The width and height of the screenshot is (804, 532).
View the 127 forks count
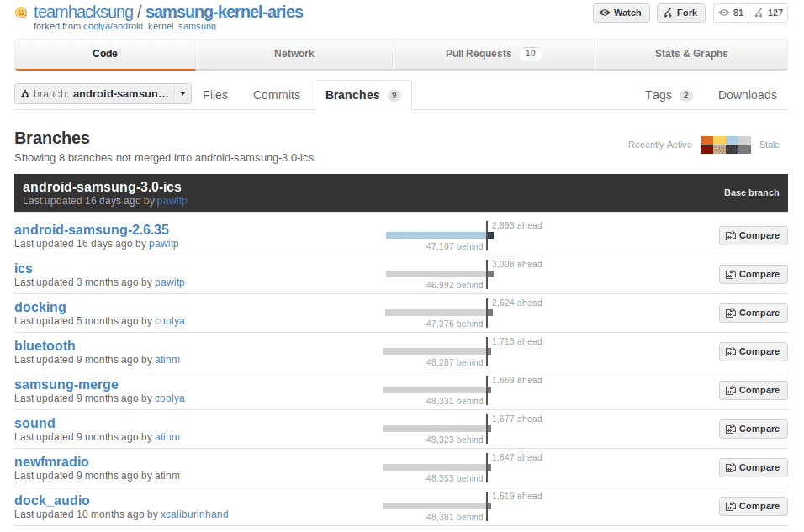(768, 13)
